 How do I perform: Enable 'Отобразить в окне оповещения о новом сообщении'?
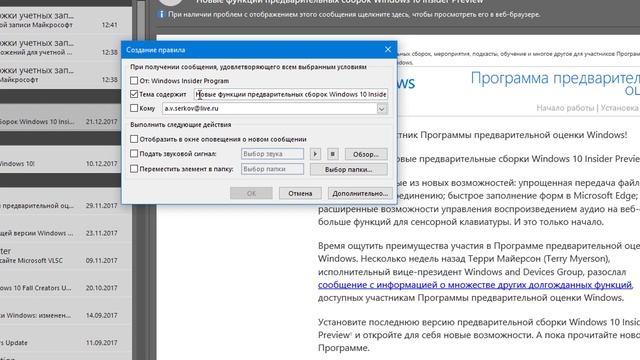[134, 139]
